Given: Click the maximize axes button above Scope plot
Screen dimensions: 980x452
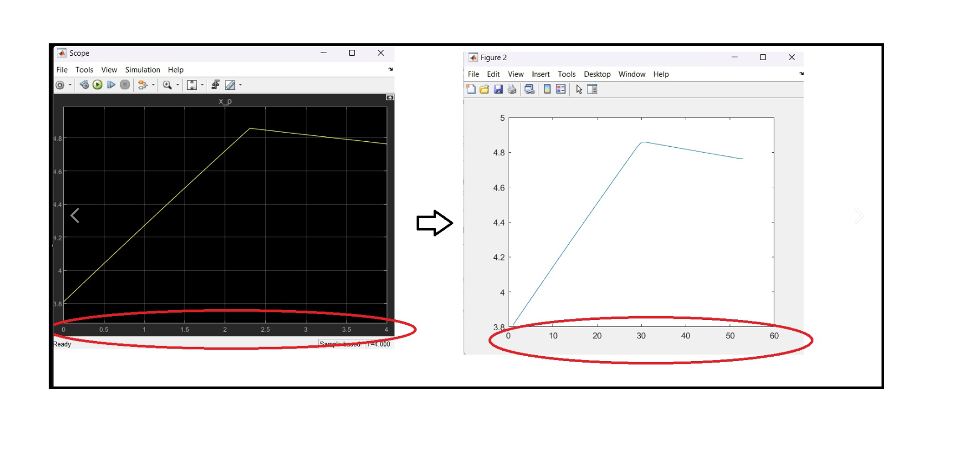Looking at the screenshot, I should 390,97.
